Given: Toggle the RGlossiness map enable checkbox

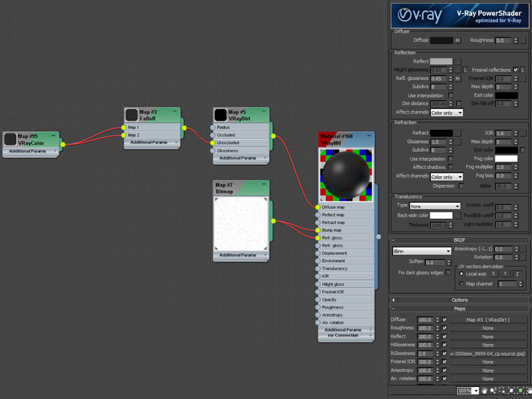Looking at the screenshot, I should pos(444,353).
